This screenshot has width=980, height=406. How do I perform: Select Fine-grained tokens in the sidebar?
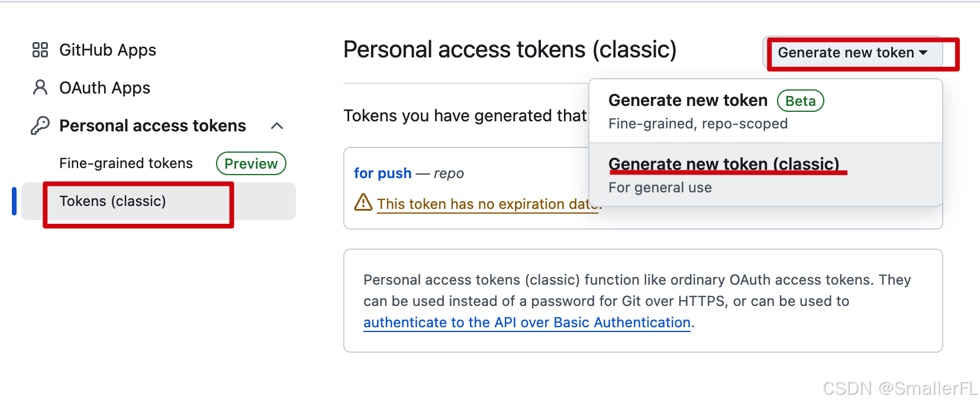(126, 163)
